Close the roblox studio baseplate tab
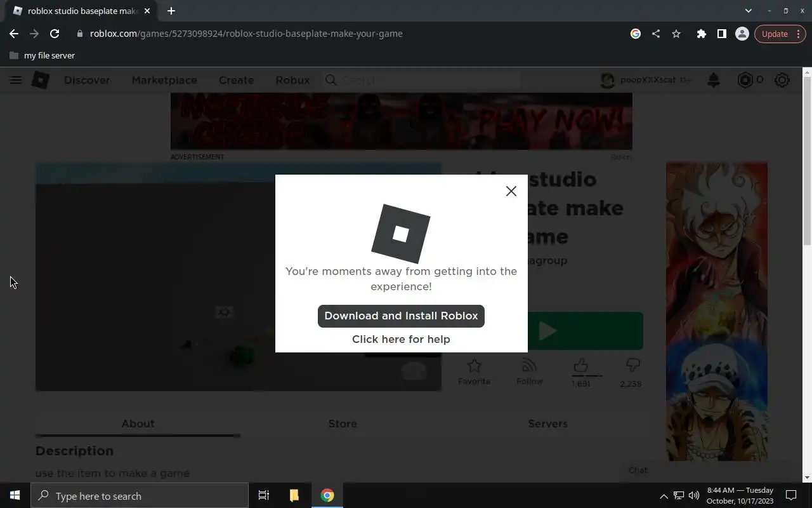Screen dimensions: 812x508 (x=147, y=11)
